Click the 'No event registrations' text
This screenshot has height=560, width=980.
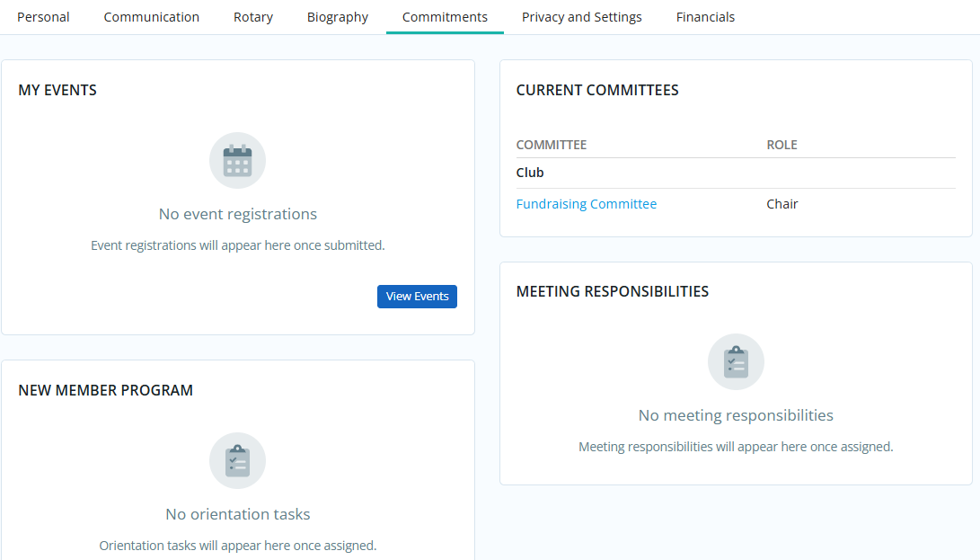[237, 214]
